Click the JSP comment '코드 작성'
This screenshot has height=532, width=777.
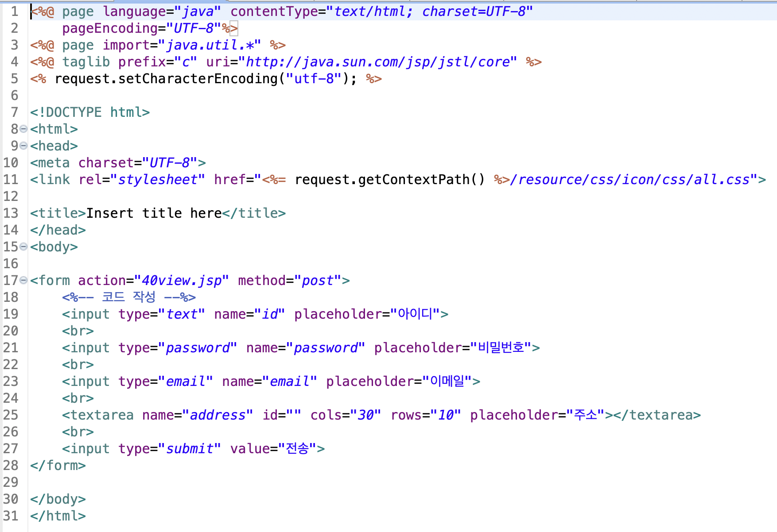pyautogui.click(x=129, y=297)
